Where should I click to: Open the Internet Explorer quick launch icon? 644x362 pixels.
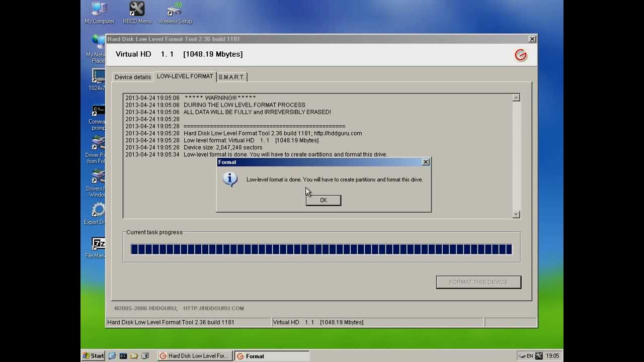coord(112,356)
